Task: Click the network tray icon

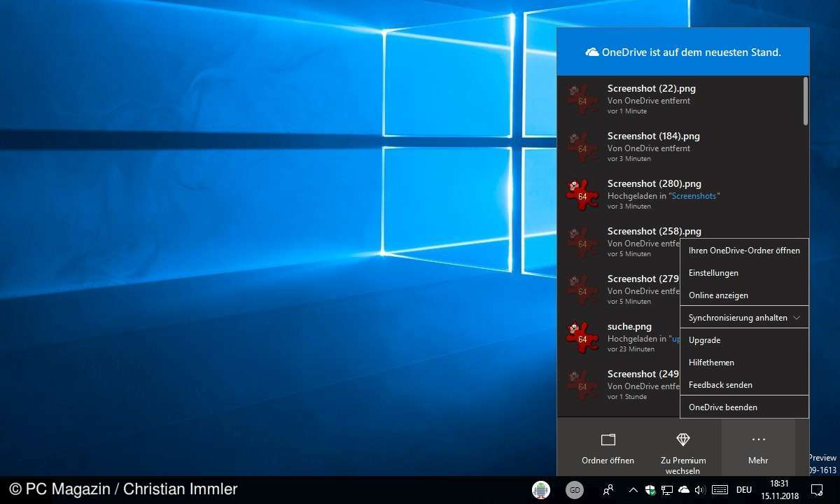Action: tap(667, 489)
